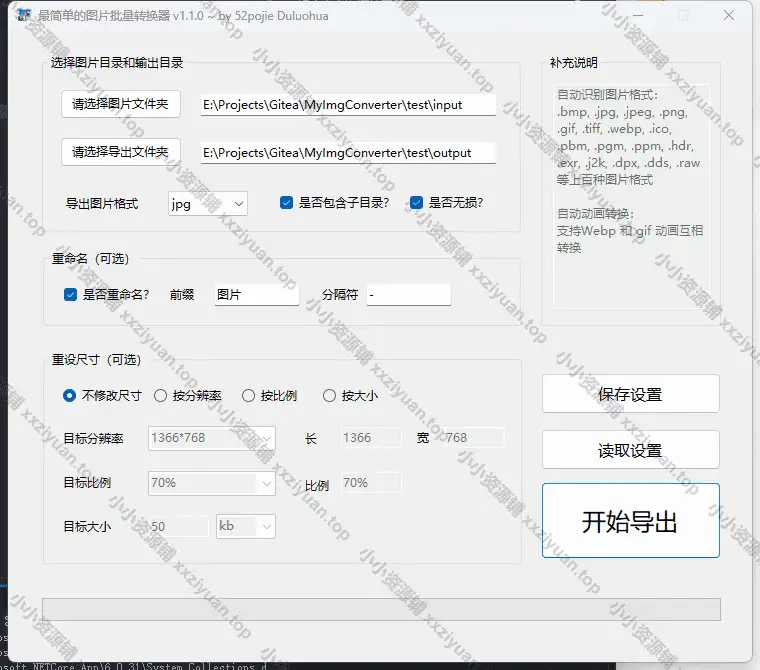Click the 请选择导出文件夹 button
The height and width of the screenshot is (670, 760).
pos(120,152)
